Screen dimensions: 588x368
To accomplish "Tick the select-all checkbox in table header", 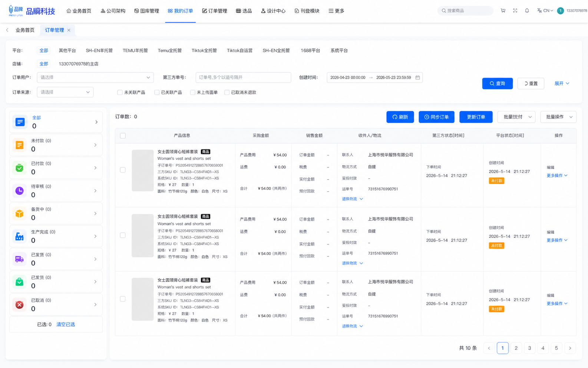I will pos(123,136).
